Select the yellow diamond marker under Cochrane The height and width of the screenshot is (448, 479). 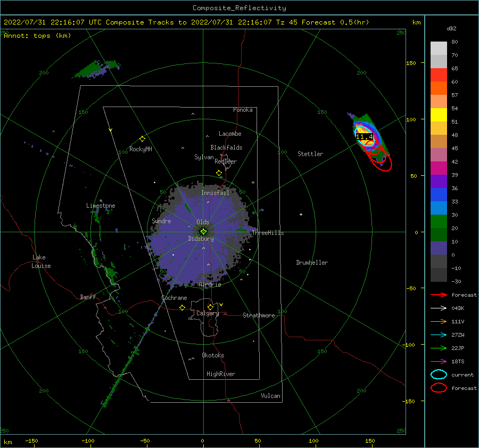point(182,307)
